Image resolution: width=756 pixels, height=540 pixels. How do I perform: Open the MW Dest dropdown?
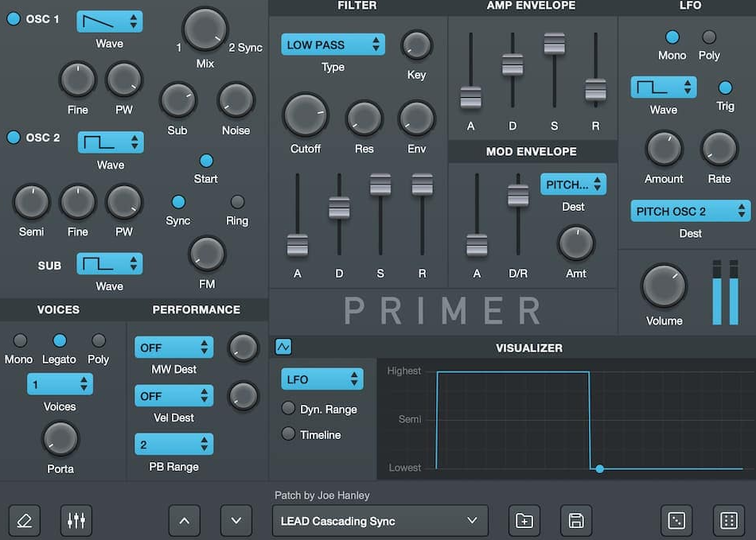(x=173, y=348)
